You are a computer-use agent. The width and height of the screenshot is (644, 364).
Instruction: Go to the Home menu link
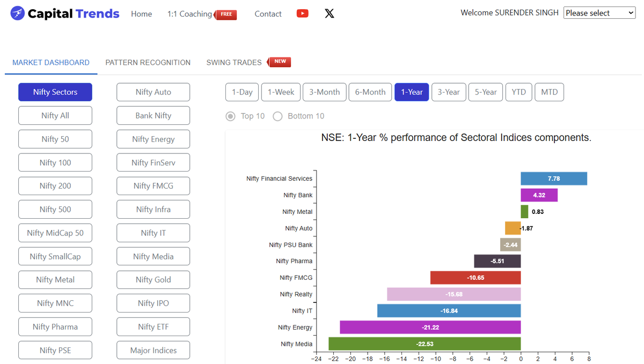[x=142, y=14]
